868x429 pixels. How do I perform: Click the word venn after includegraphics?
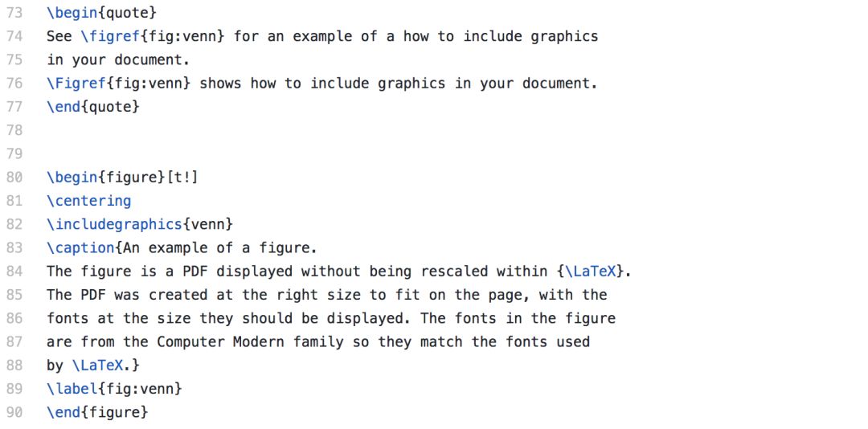click(208, 224)
